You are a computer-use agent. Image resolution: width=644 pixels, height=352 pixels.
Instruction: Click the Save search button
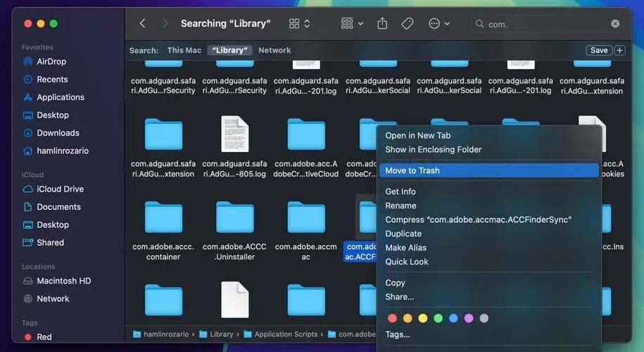coord(599,51)
